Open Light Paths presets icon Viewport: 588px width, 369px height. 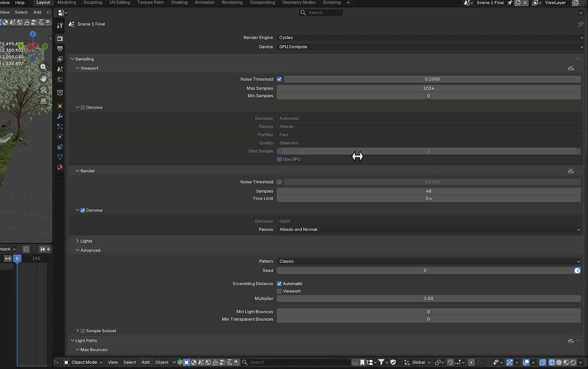point(571,341)
